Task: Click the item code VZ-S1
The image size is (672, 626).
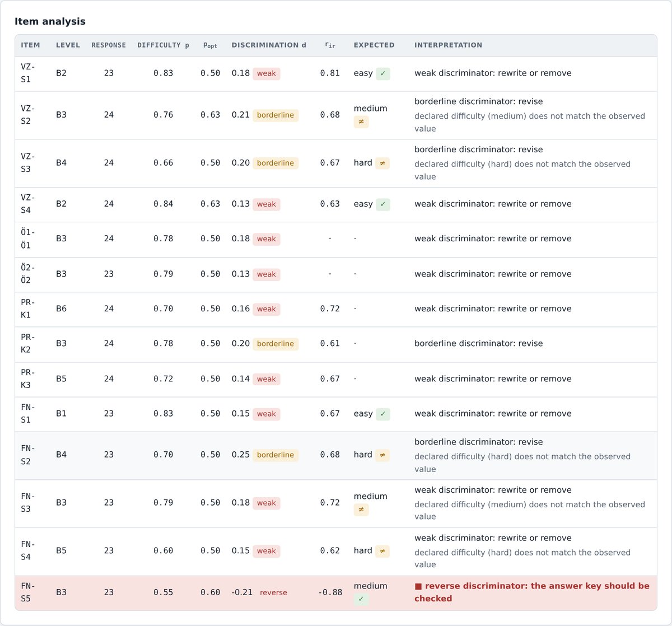Action: coord(28,73)
